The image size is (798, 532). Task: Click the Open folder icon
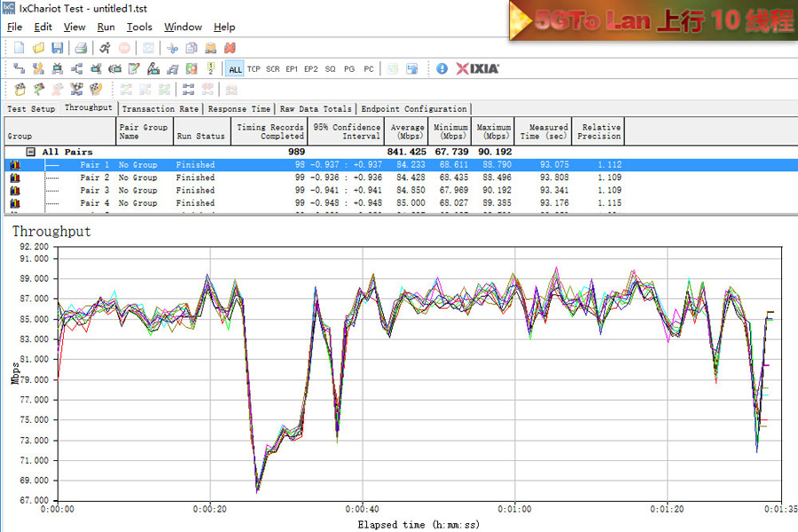38,48
